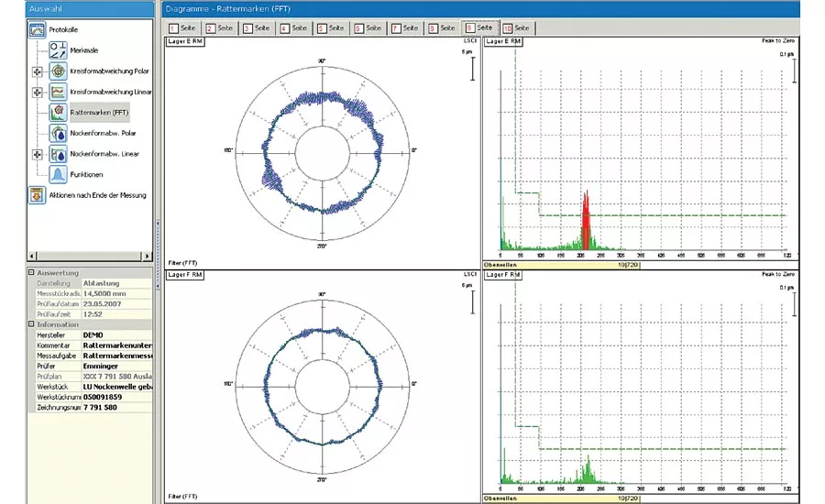Select Aktionen nach Ende der Messung
Viewport: 825px width, 504px height.
98,195
